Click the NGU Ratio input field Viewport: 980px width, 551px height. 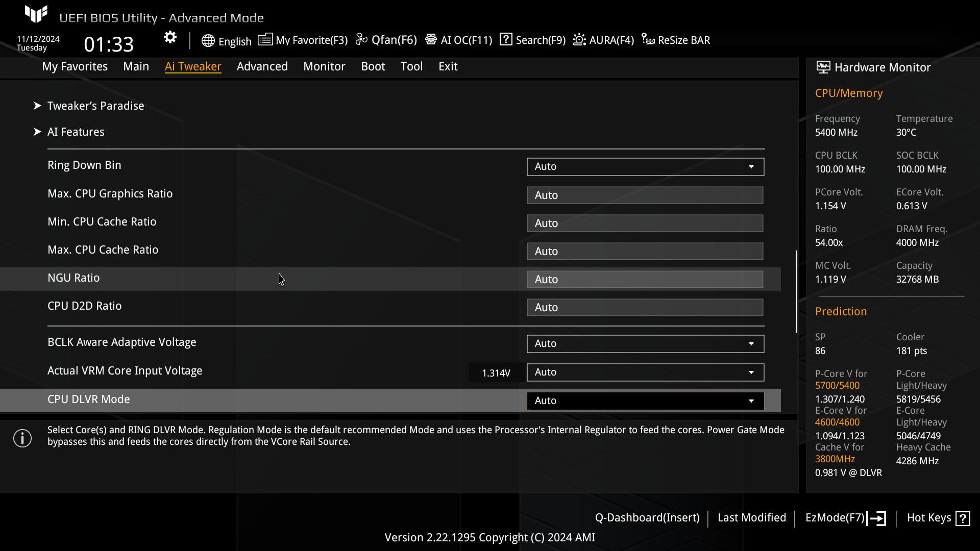(x=645, y=280)
